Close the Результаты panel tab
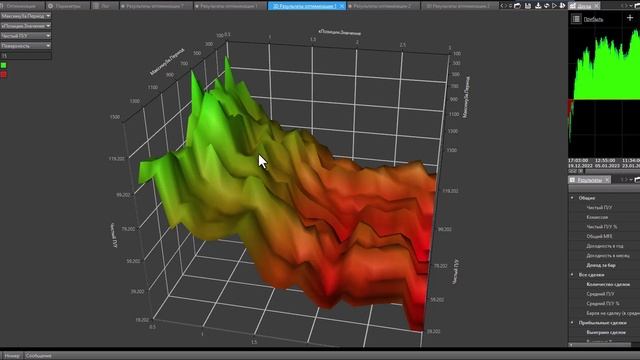Image resolution: width=640 pixels, height=360 pixels. coord(607,180)
